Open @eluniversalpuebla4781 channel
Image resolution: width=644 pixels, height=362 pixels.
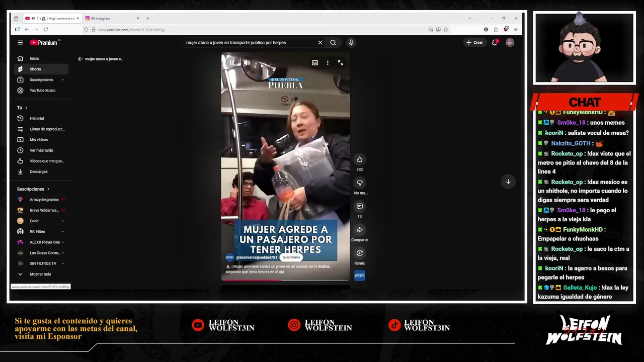tap(257, 257)
